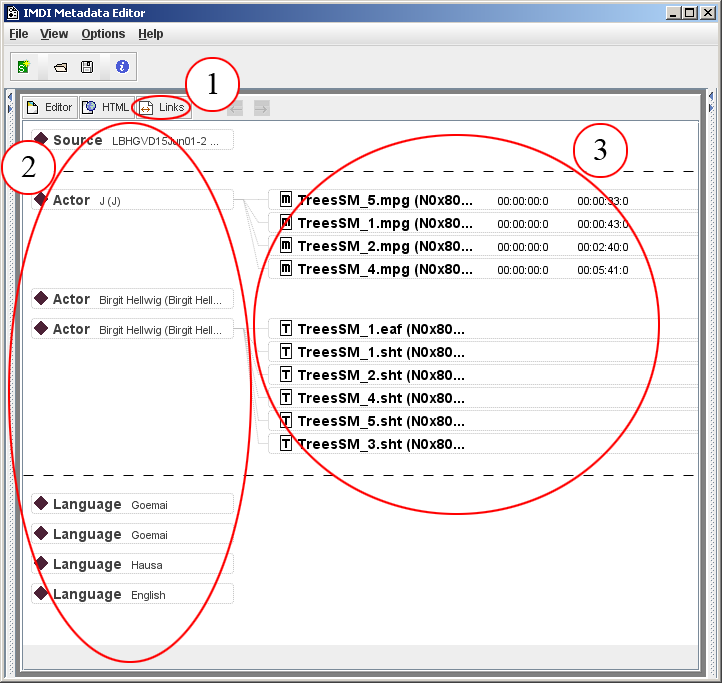
Task: Select written resource TreesSM_1.eaf
Action: coord(483,329)
